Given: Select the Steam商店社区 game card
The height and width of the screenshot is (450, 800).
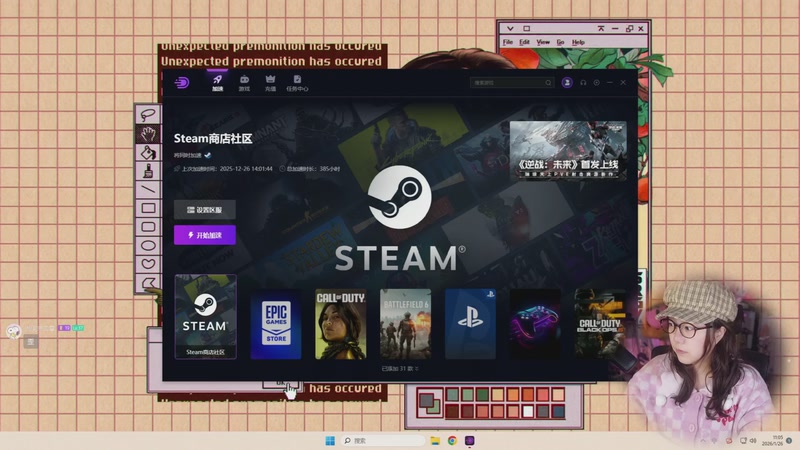Looking at the screenshot, I should (x=206, y=317).
